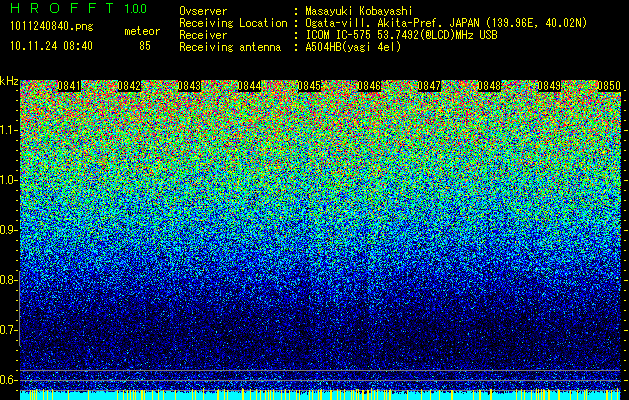Viewport: 629px width, 400px height.
Task: Click the HROFFT 1.0.0 title text
Action: click(x=78, y=8)
